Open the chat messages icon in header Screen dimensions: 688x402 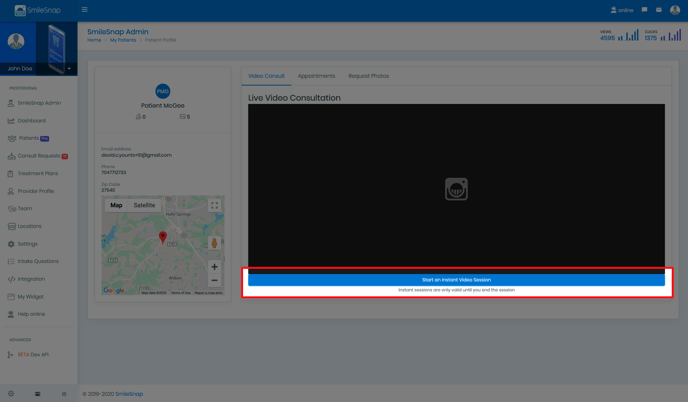click(x=644, y=10)
